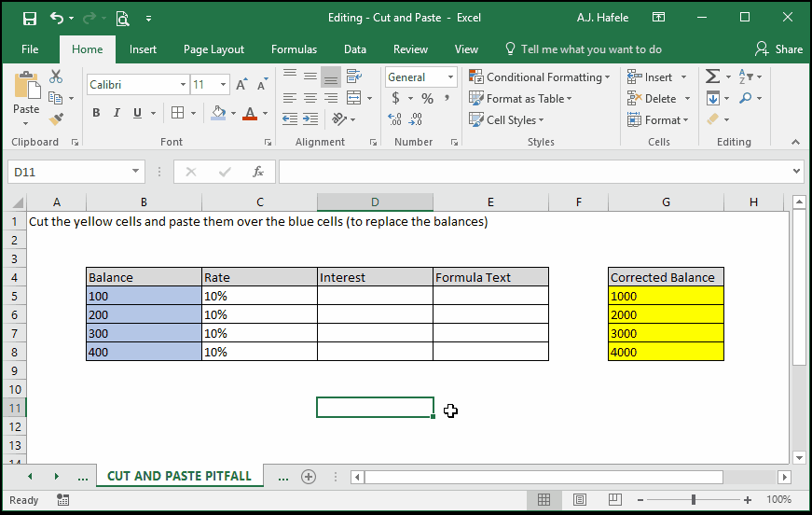
Task: Decrease font size with the smaller A icon
Action: tap(262, 85)
